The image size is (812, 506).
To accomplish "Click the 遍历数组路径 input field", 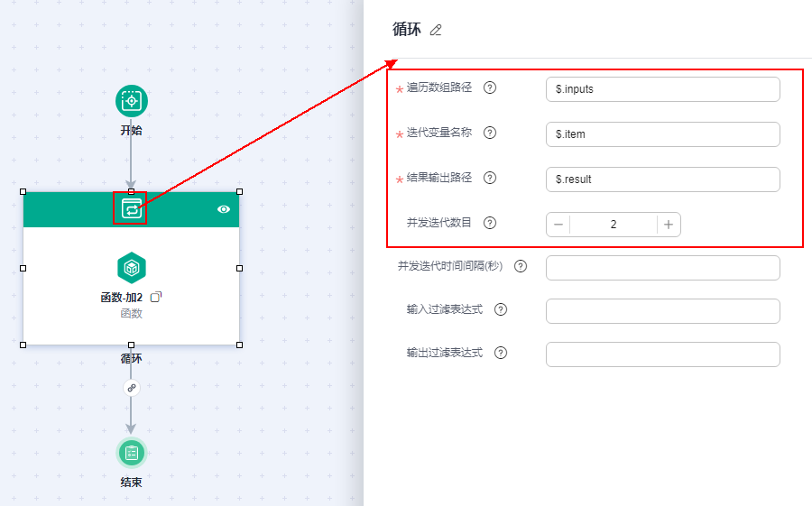I will (662, 89).
